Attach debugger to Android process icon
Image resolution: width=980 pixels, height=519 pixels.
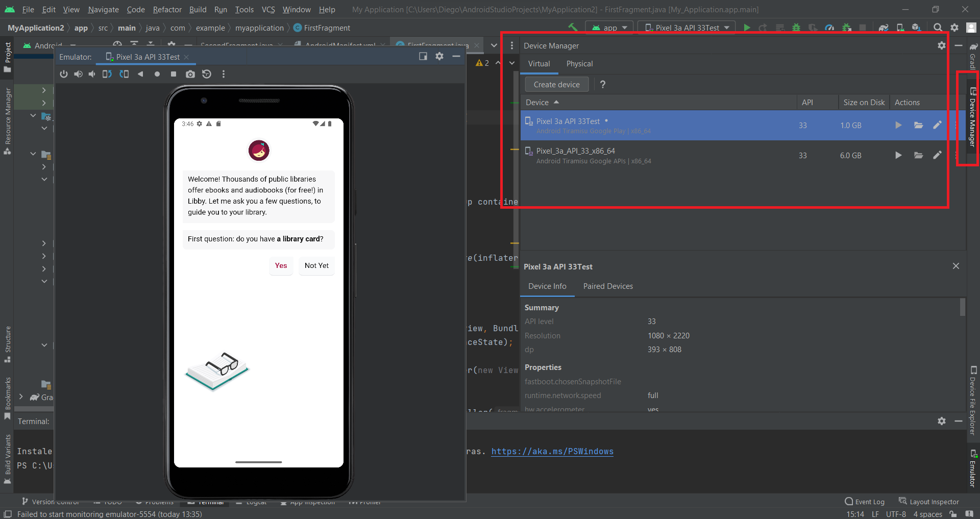coord(847,28)
